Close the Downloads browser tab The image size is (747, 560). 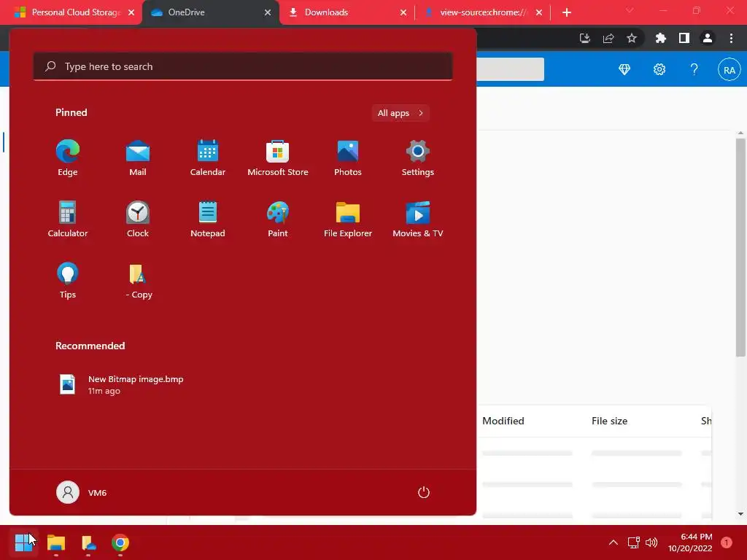click(x=403, y=12)
